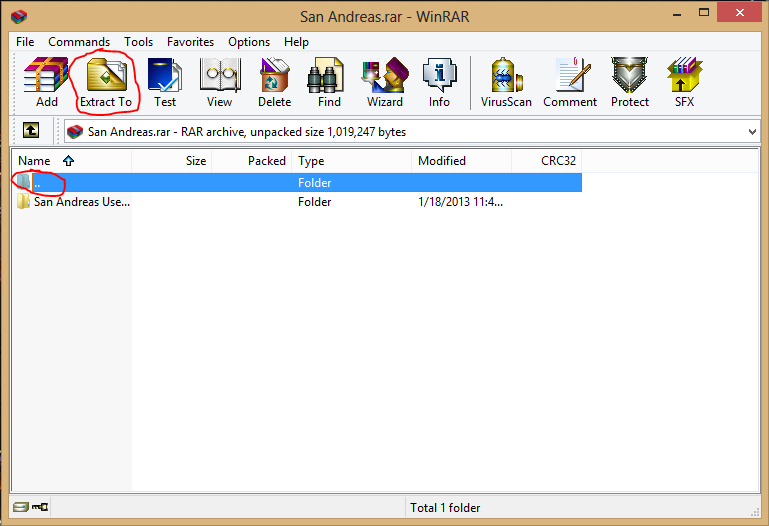Viewport: 769px width, 526px height.
Task: Add an archive Comment
Action: [x=570, y=82]
